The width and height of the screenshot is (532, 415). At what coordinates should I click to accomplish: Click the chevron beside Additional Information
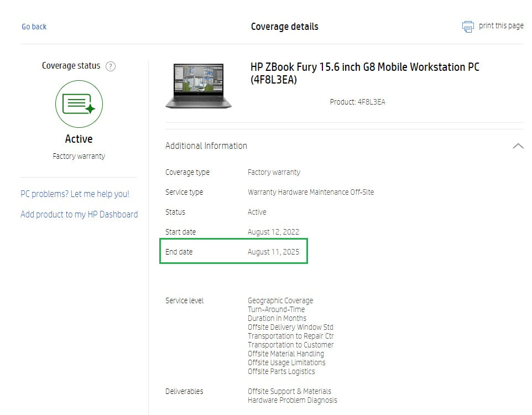518,146
